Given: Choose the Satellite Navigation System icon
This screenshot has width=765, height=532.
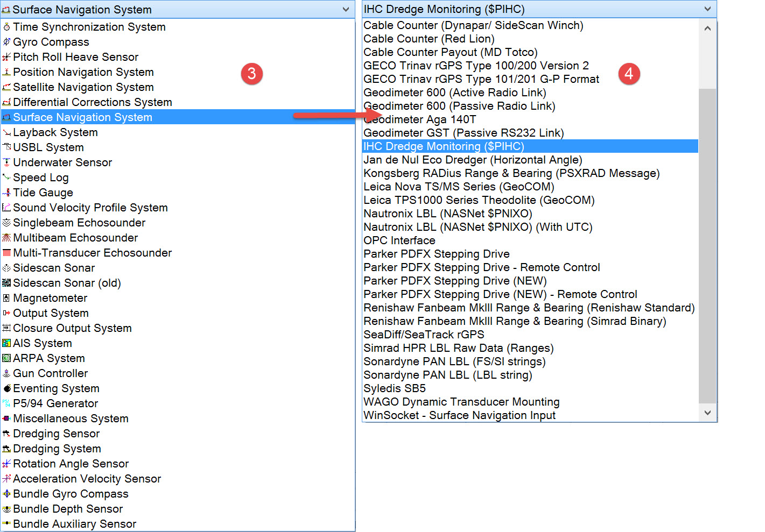Looking at the screenshot, I should point(6,87).
